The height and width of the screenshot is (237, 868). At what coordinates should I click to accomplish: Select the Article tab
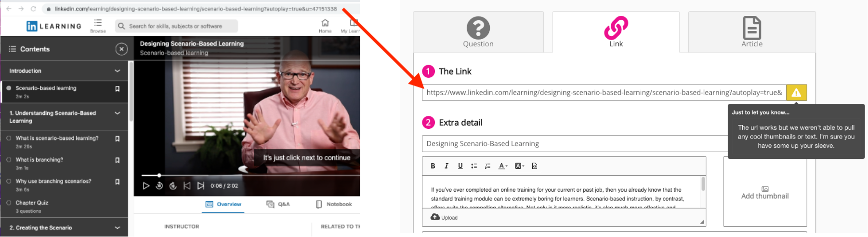[752, 32]
